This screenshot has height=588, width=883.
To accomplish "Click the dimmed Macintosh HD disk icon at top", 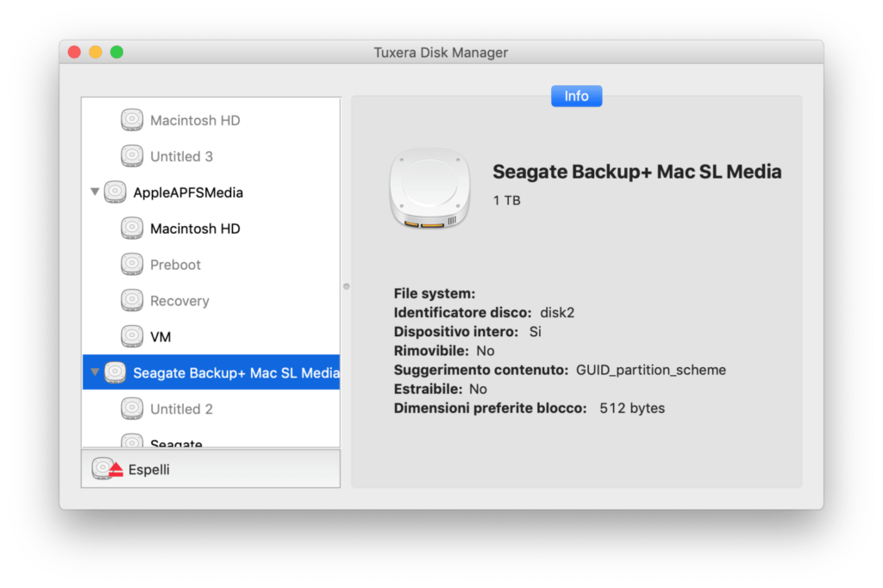I will click(132, 120).
